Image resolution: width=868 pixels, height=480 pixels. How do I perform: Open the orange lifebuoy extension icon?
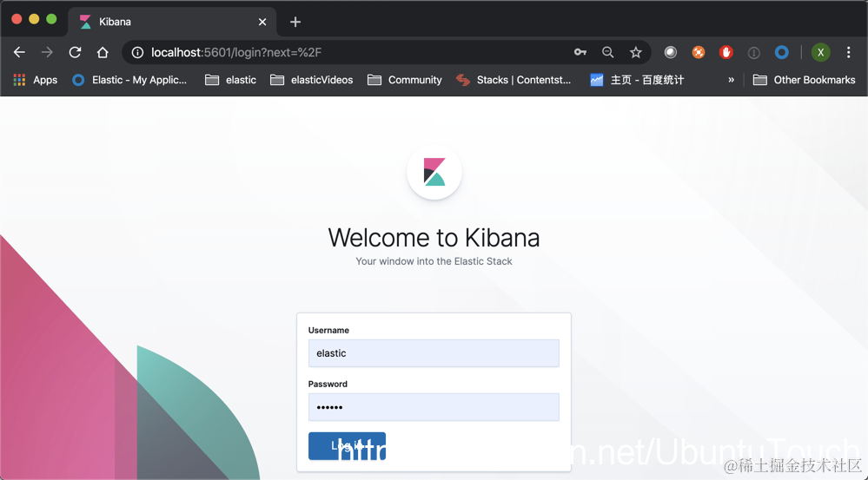pyautogui.click(x=699, y=53)
